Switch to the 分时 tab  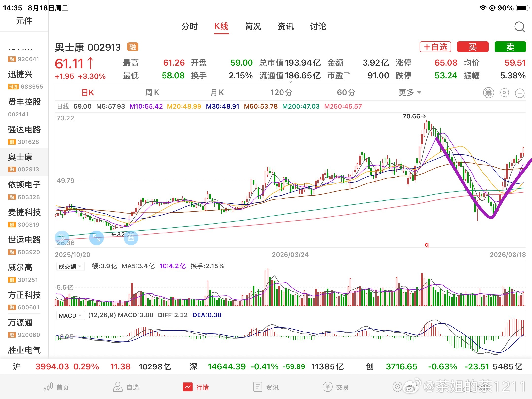(x=189, y=26)
